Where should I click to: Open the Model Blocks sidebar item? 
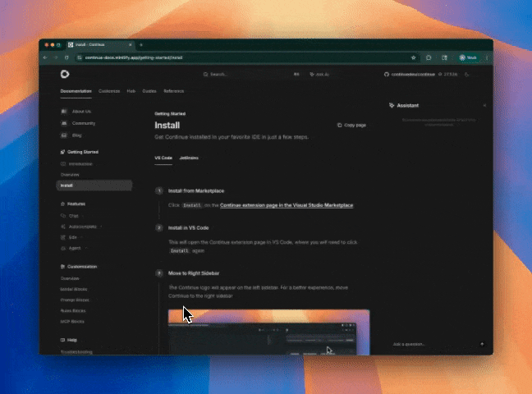(x=74, y=289)
